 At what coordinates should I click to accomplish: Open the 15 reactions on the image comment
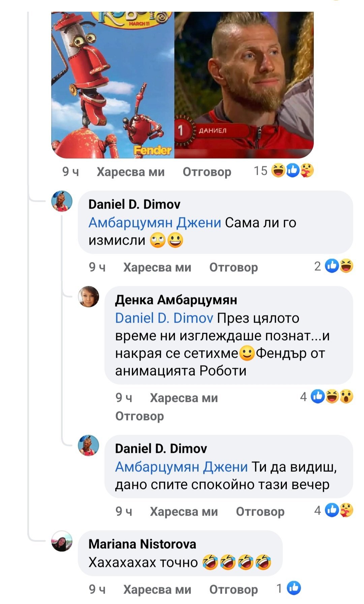[x=284, y=171]
